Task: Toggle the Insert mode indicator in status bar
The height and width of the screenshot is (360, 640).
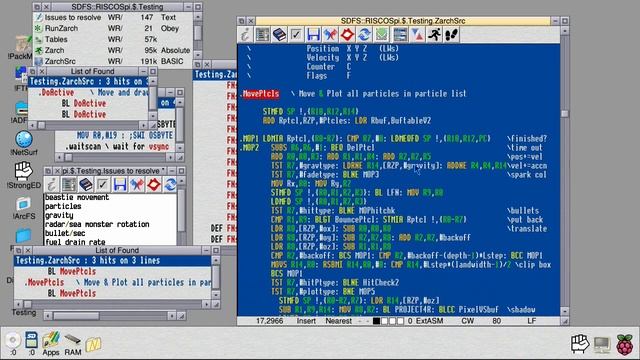Action: click(x=306, y=321)
